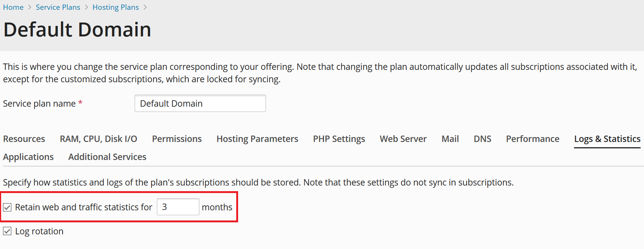Switch to the Resources tab
This screenshot has height=249, width=644.
pos(24,139)
